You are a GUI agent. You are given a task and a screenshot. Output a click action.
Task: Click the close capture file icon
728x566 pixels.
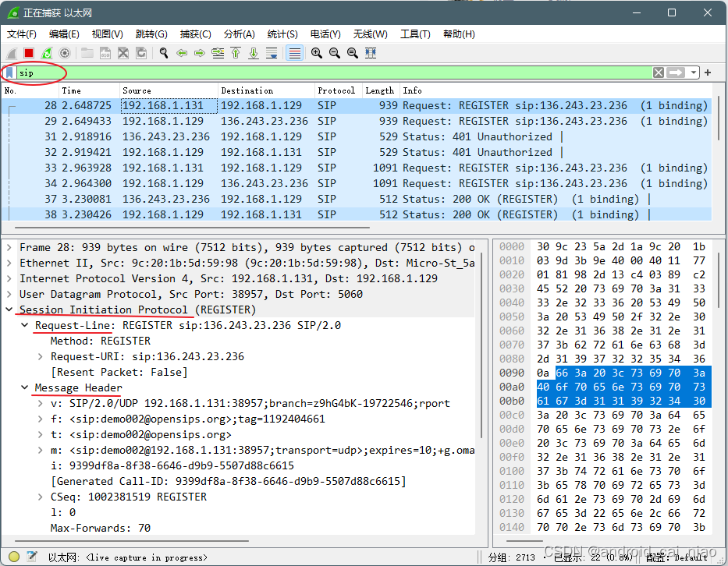(123, 53)
